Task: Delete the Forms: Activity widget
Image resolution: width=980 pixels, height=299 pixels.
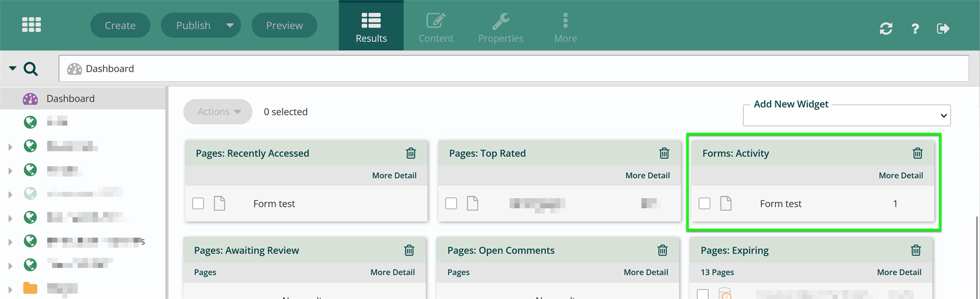Action: 918,153
